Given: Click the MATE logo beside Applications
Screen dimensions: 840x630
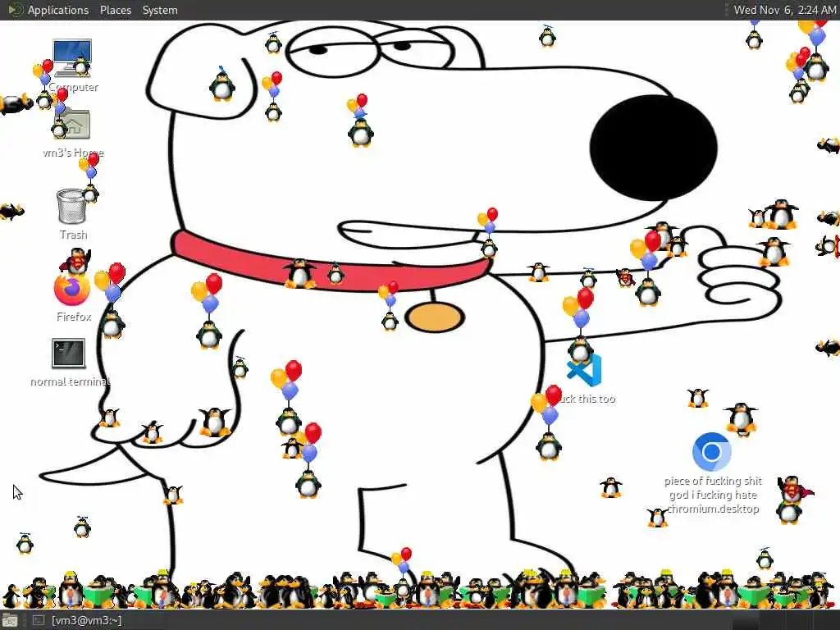Looking at the screenshot, I should point(15,10).
